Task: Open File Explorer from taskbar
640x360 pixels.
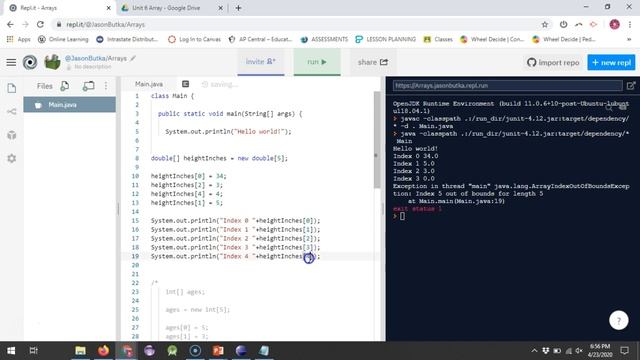Action: pyautogui.click(x=80, y=351)
